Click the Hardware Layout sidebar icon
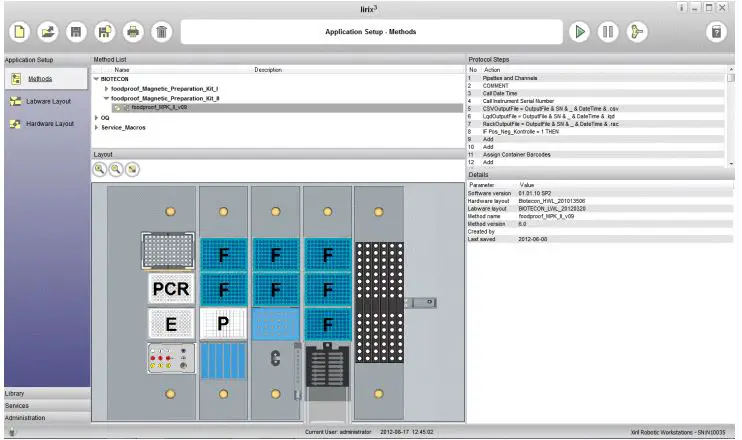The height and width of the screenshot is (440, 742). (x=16, y=124)
